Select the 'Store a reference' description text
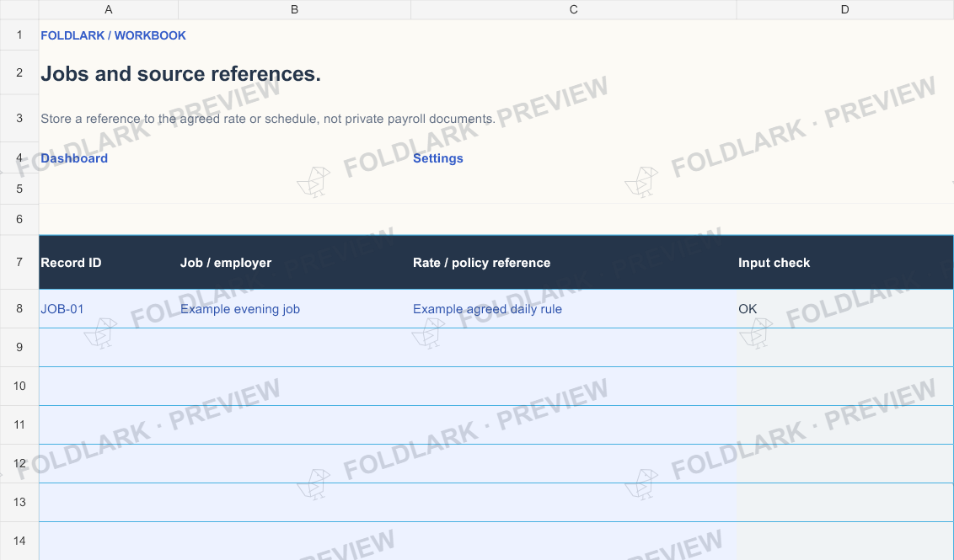Image resolution: width=954 pixels, height=560 pixels. point(268,119)
